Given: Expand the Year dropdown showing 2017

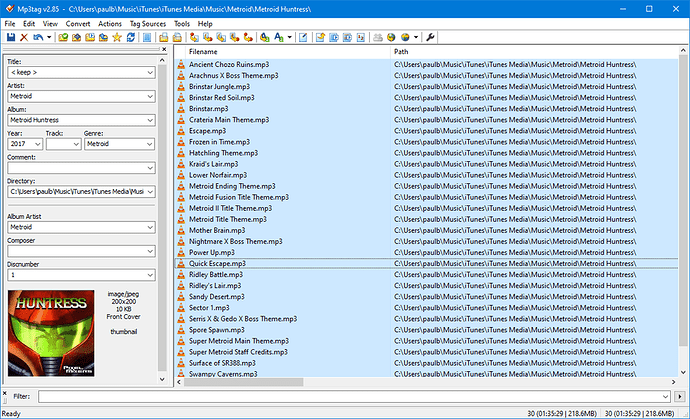Looking at the screenshot, I should tap(37, 143).
